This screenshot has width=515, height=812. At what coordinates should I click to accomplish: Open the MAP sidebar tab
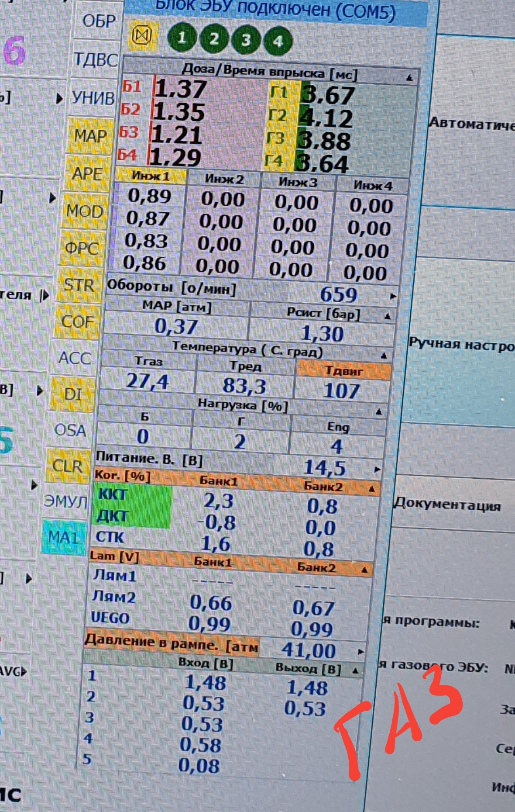click(x=90, y=136)
